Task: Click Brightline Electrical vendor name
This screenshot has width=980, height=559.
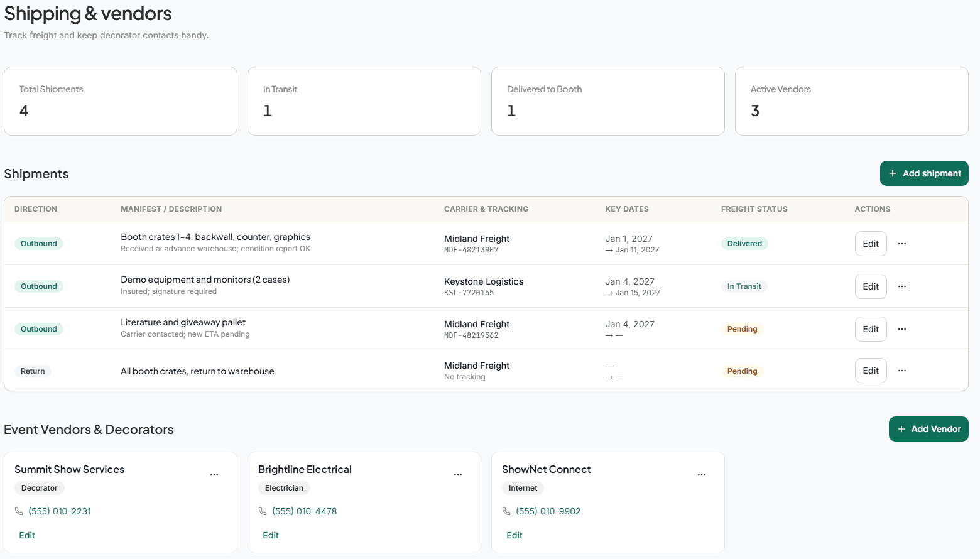Action: [x=305, y=469]
